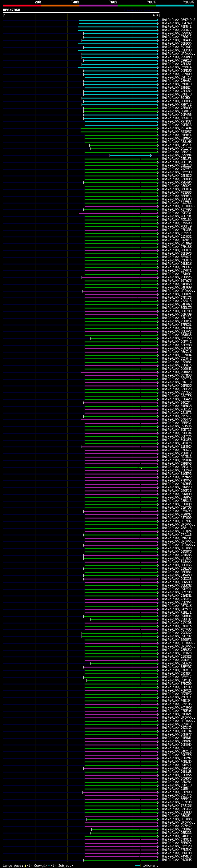The height and width of the screenshot is (868, 197).
Task: Click label UniRef100_B9HDE4
Action: click(177, 88)
